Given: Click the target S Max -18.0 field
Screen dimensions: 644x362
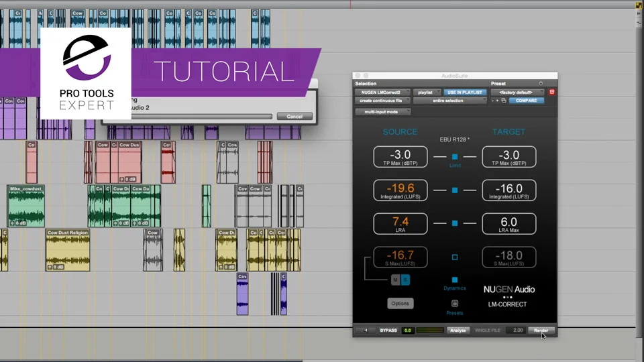Looking at the screenshot, I should [x=509, y=257].
